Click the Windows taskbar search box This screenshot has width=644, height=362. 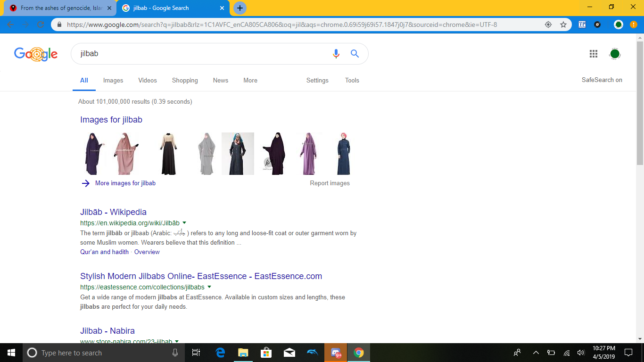coord(104,353)
